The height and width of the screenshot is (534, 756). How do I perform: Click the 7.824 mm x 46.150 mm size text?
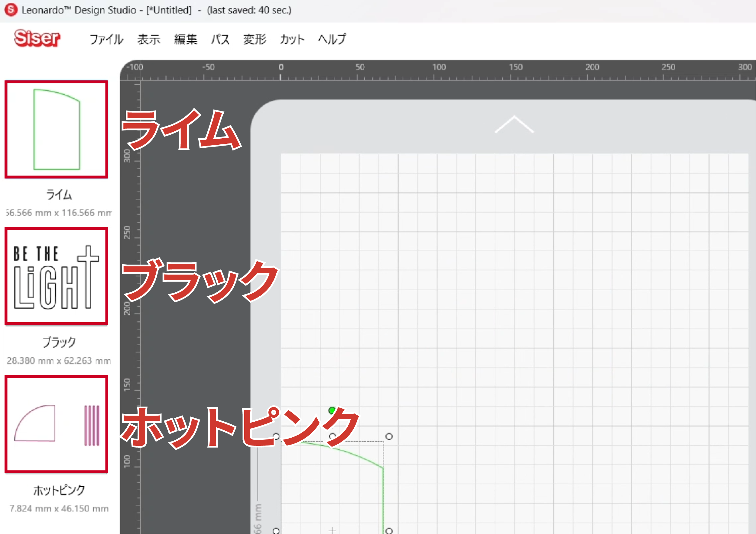click(x=59, y=509)
